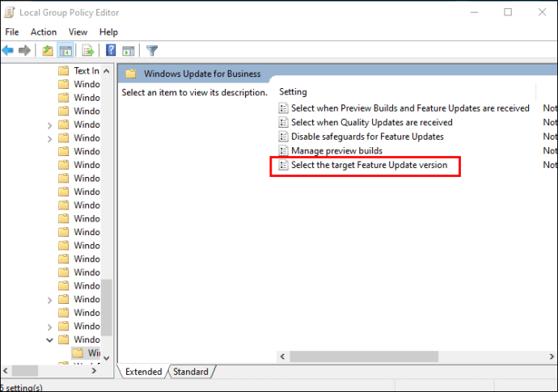Select 'Select when Quality Updates are received' setting

[x=372, y=122]
